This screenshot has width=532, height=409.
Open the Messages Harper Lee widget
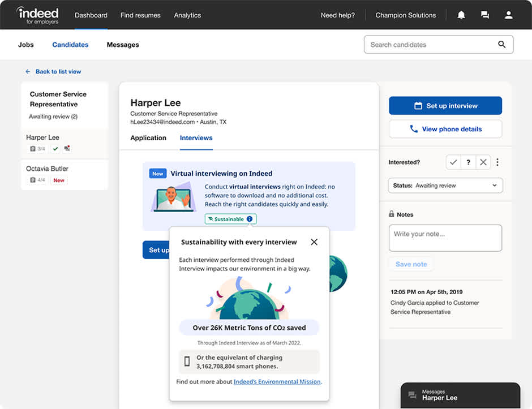pyautogui.click(x=460, y=395)
